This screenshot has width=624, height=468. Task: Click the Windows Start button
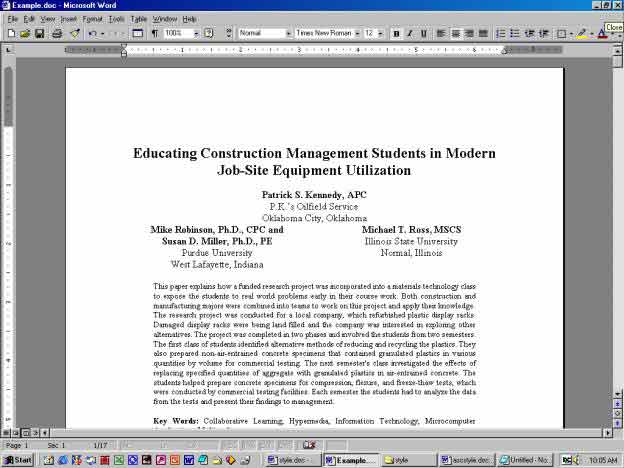(18, 460)
